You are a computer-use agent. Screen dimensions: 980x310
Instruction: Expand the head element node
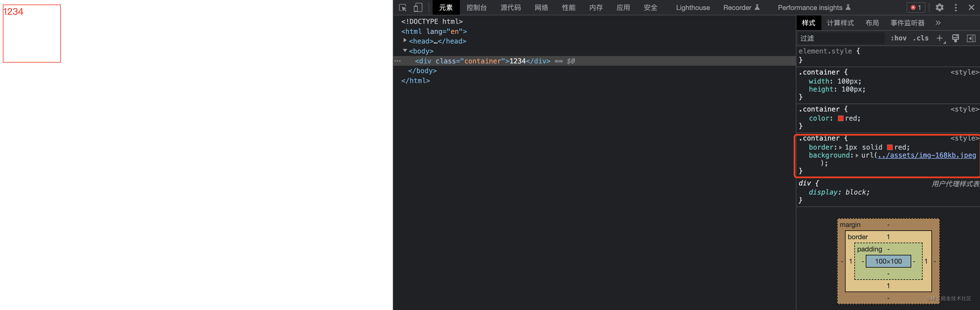click(x=405, y=40)
